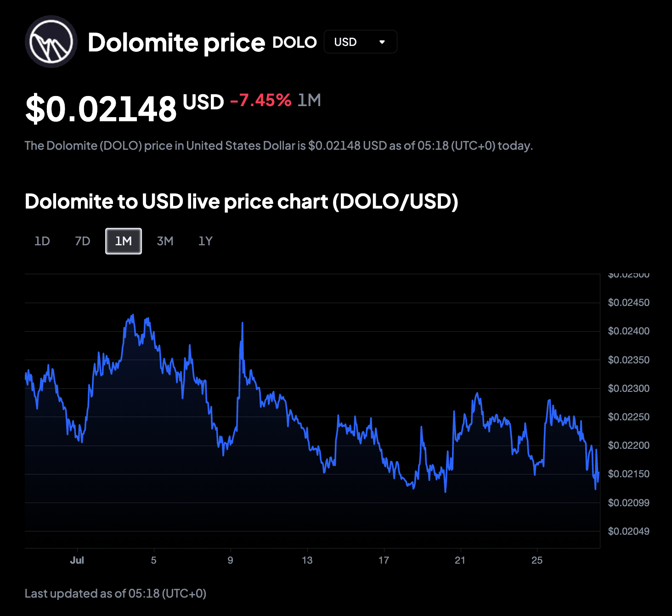Click the $0.02450 y-axis label
672x616 pixels.
tap(628, 303)
